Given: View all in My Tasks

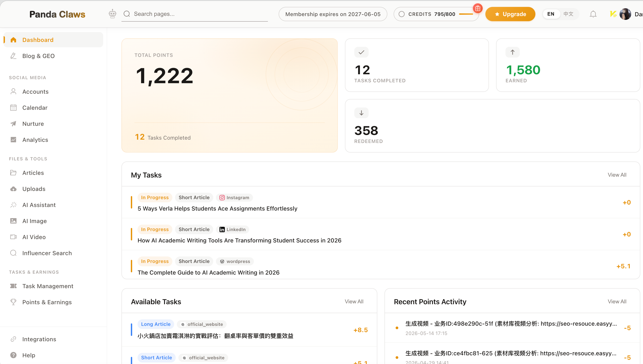Looking at the screenshot, I should [617, 175].
